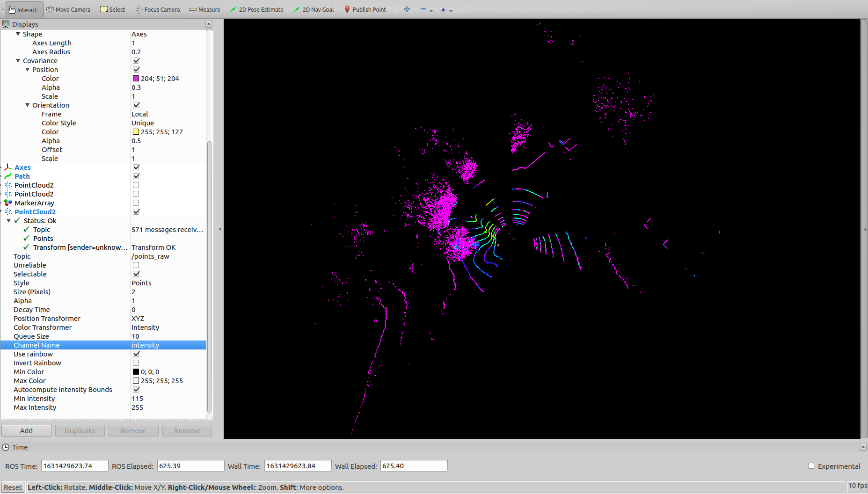The image size is (868, 494).
Task: Add a new display
Action: coord(26,430)
